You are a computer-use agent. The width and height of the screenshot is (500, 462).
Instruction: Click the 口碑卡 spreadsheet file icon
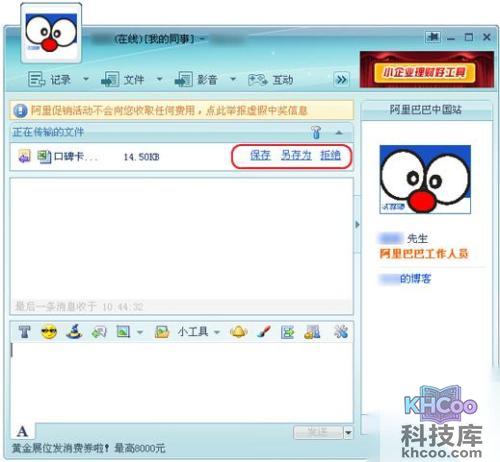click(44, 157)
